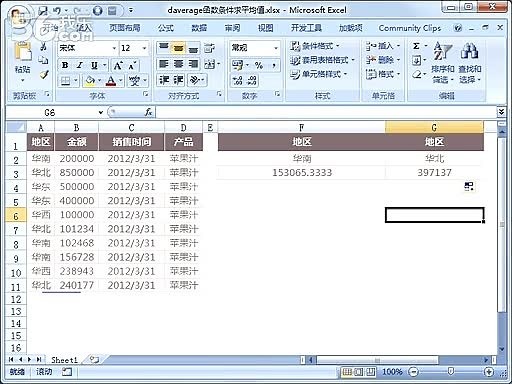This screenshot has width=512, height=384.
Task: Increase indent
Action: pyautogui.click(x=179, y=80)
